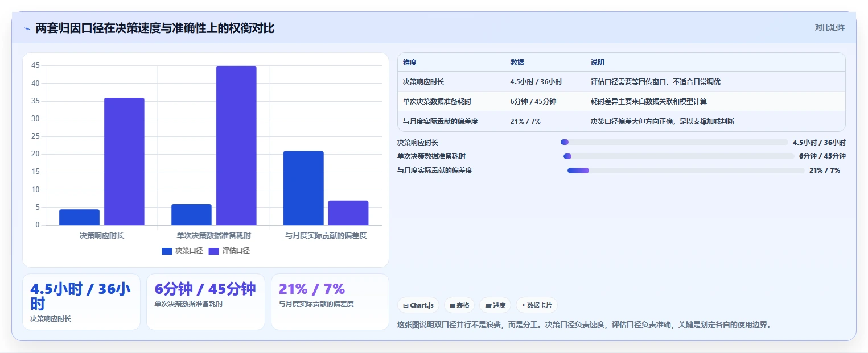Click the summary sentence starting 这张图说明双口径并行

click(584, 325)
